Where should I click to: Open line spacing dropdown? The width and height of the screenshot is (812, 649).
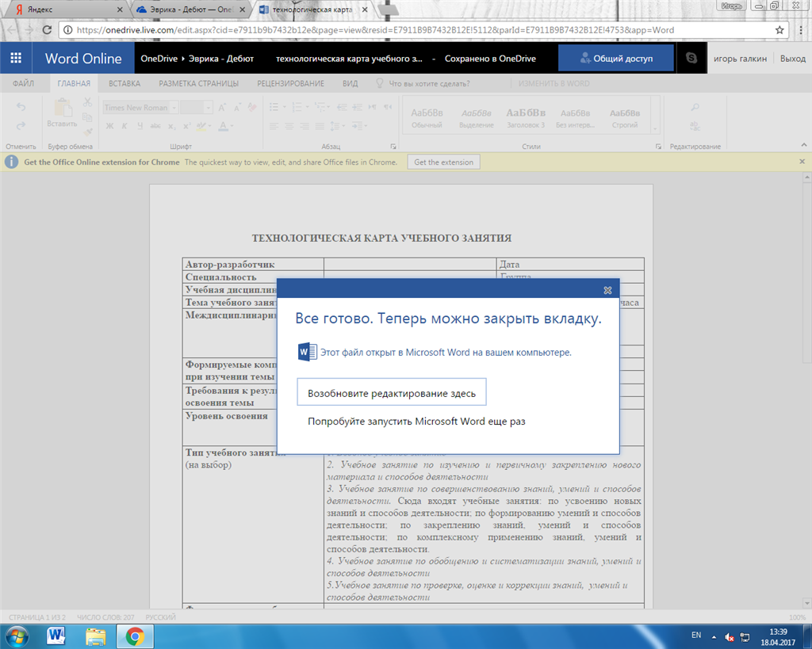338,126
